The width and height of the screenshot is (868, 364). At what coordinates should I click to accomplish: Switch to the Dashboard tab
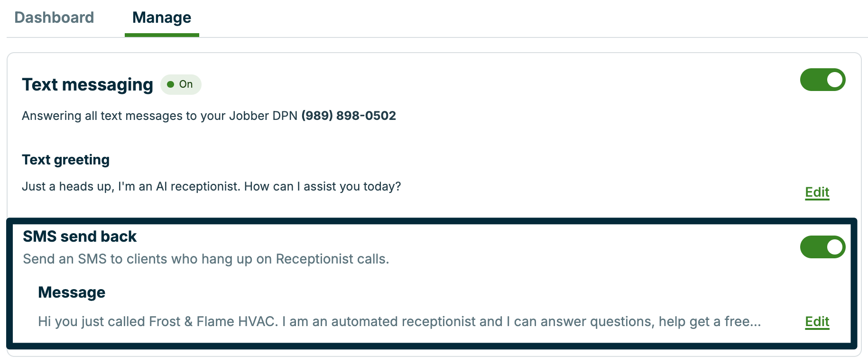point(54,17)
